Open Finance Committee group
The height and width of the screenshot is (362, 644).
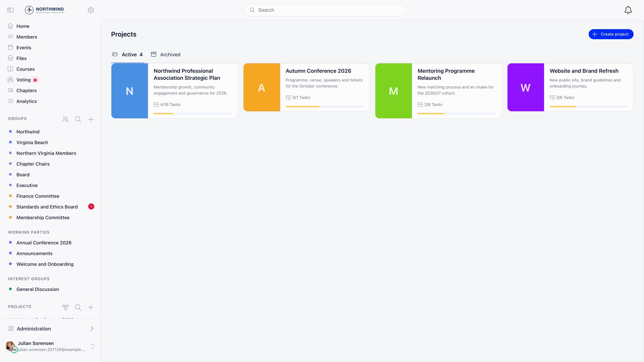tap(50, 196)
